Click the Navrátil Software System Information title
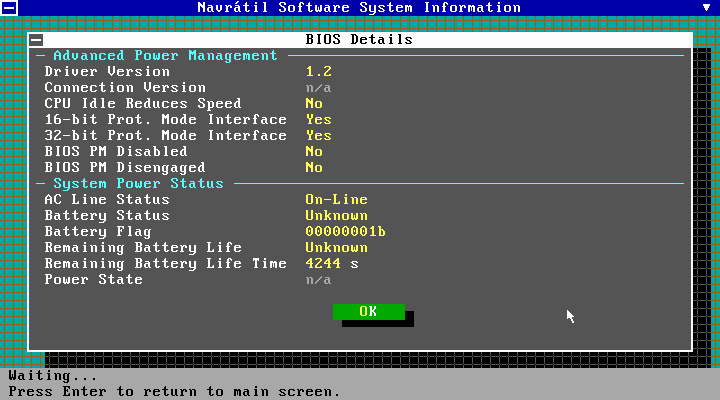 coord(359,7)
